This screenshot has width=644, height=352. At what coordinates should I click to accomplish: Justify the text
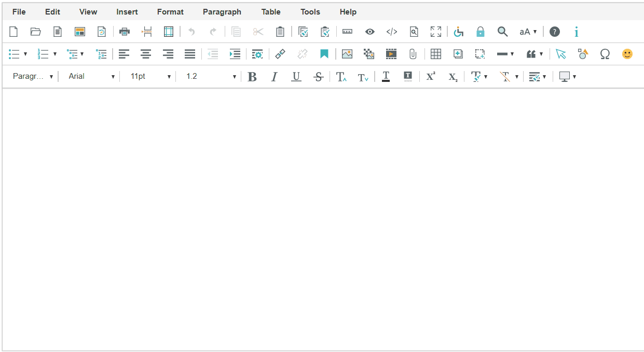(x=190, y=54)
